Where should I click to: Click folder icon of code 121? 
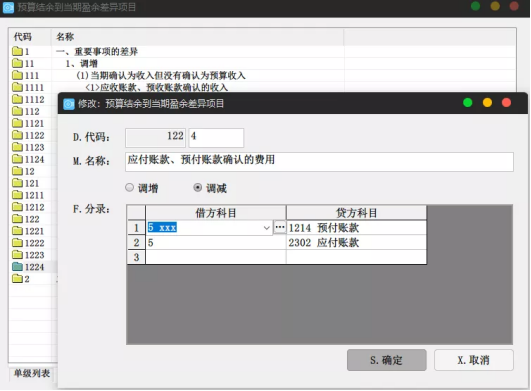coord(17,183)
